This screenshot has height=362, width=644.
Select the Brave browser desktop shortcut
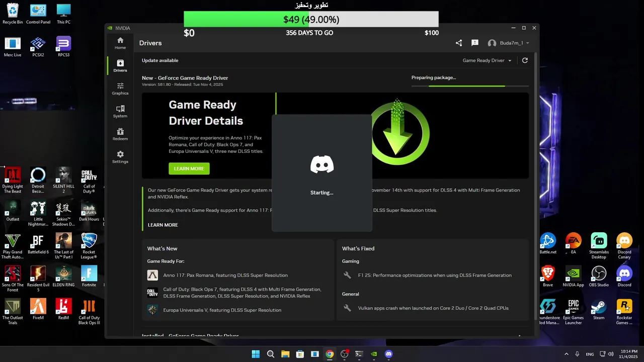[548, 277]
